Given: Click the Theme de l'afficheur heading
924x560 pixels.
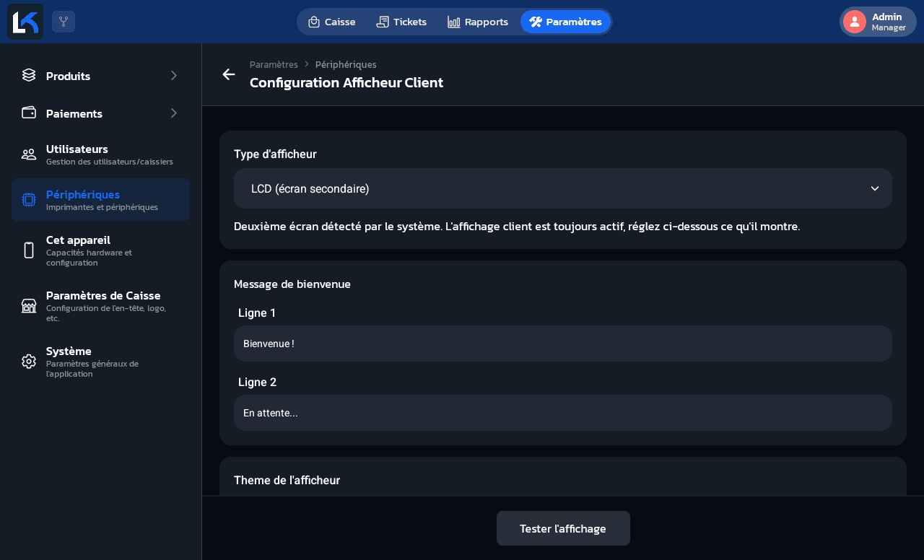Looking at the screenshot, I should tap(287, 480).
